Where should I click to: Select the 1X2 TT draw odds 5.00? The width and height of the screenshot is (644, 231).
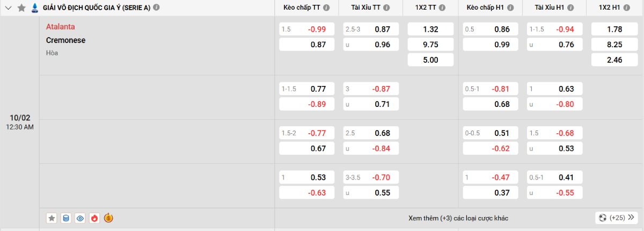tap(430, 60)
